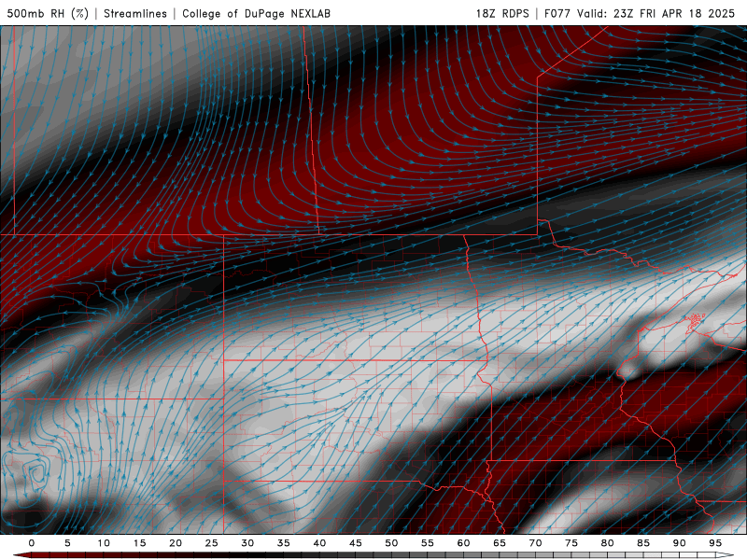
Task: Click the '50' colorbar scale label
Action: [x=391, y=543]
